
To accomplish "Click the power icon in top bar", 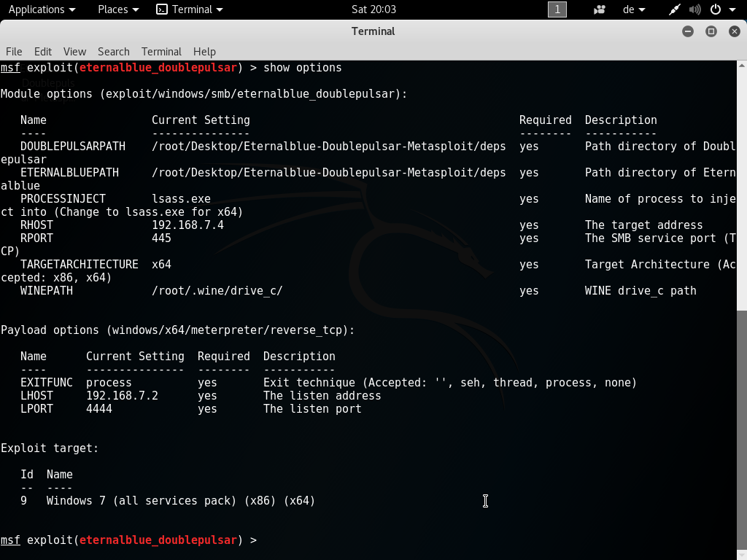I will point(715,9).
